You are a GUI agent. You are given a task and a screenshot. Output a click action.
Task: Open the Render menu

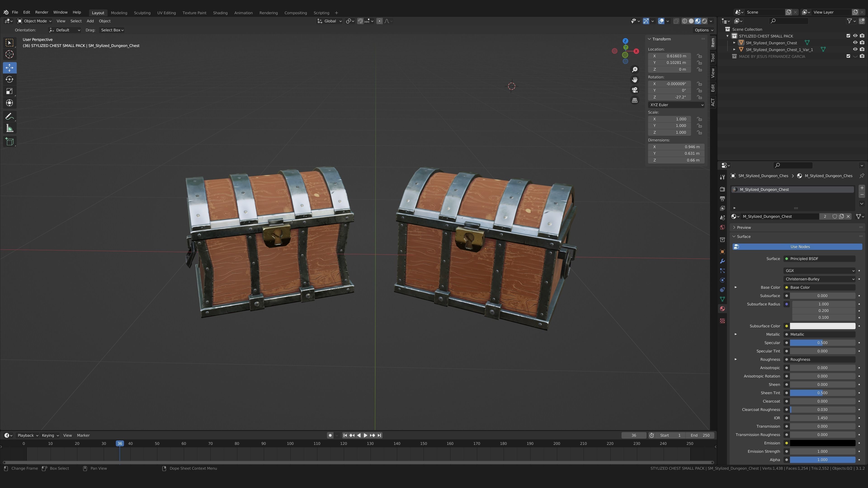(42, 12)
